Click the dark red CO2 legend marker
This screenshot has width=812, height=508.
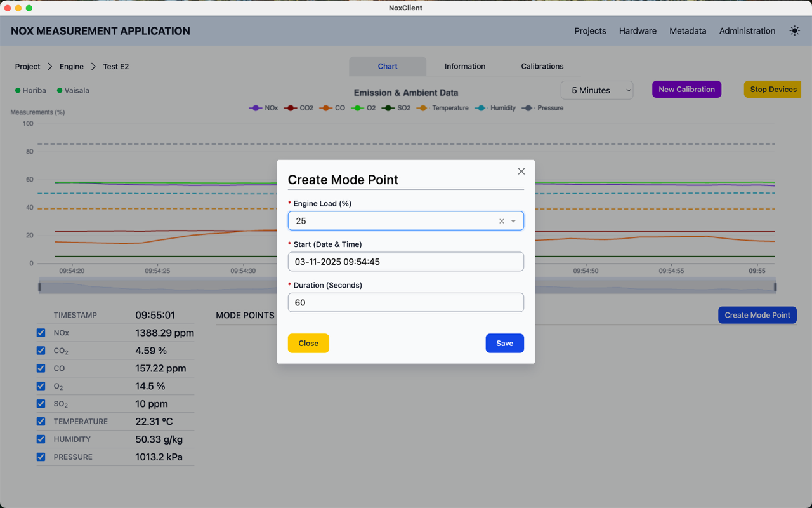290,108
